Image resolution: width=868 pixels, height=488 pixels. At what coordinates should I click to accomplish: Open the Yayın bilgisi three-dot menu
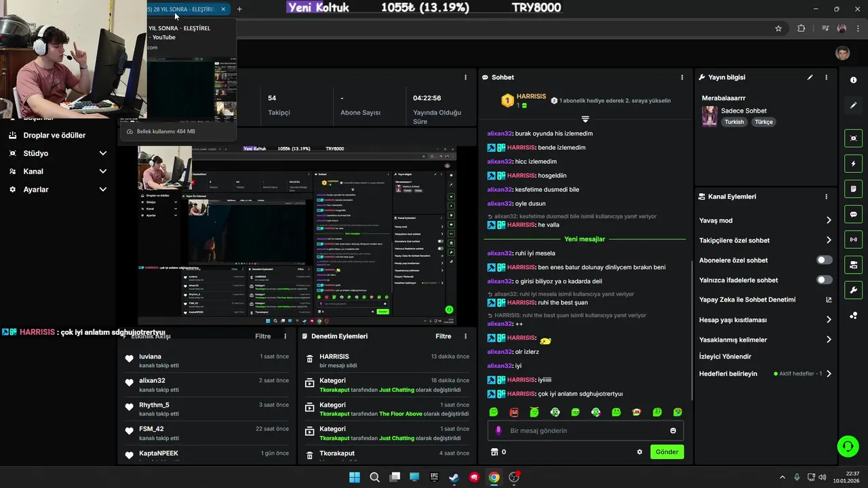(826, 77)
